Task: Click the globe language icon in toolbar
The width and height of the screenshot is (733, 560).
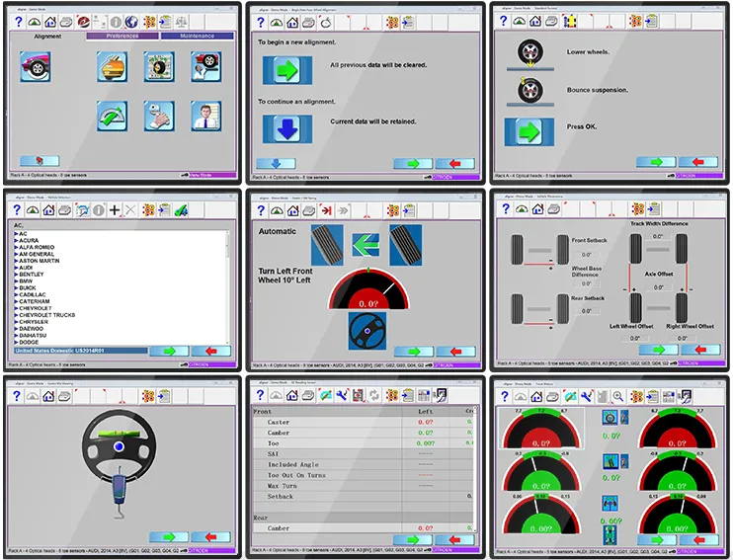Action: coord(131,22)
